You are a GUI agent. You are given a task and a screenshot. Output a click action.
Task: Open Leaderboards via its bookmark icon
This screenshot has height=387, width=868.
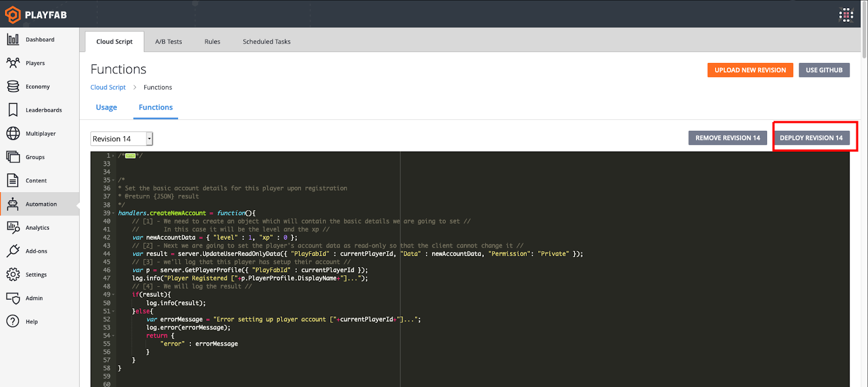coord(13,110)
